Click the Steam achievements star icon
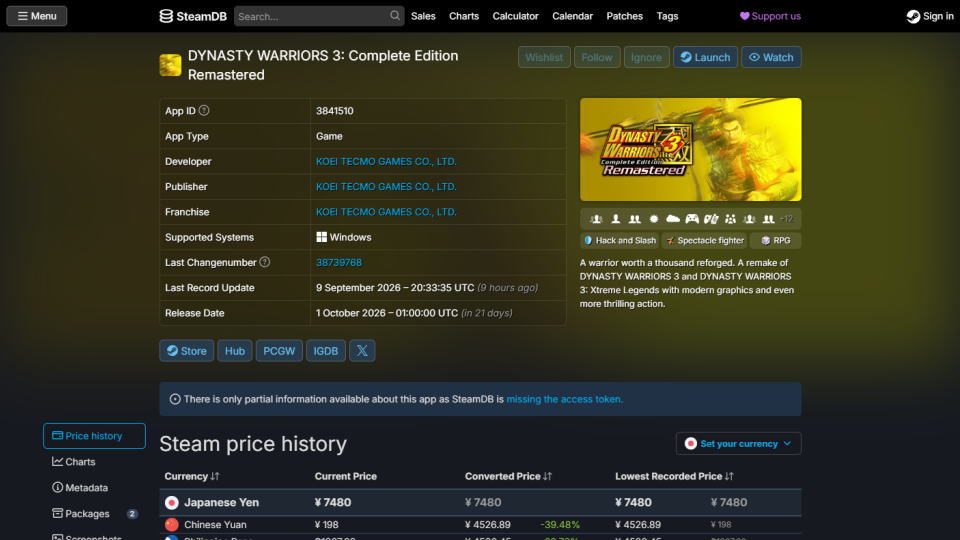 pyautogui.click(x=654, y=219)
